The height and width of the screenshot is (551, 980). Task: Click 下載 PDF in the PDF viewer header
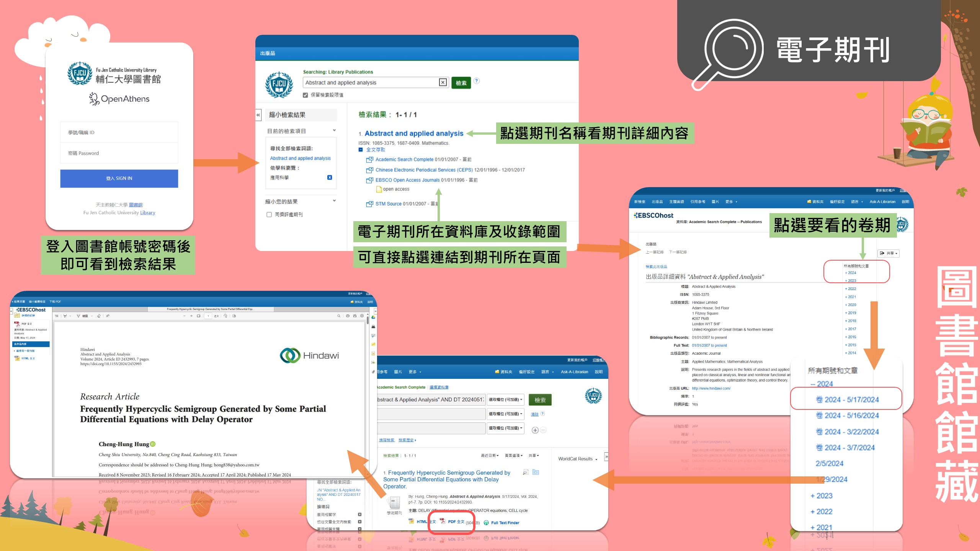click(x=55, y=302)
